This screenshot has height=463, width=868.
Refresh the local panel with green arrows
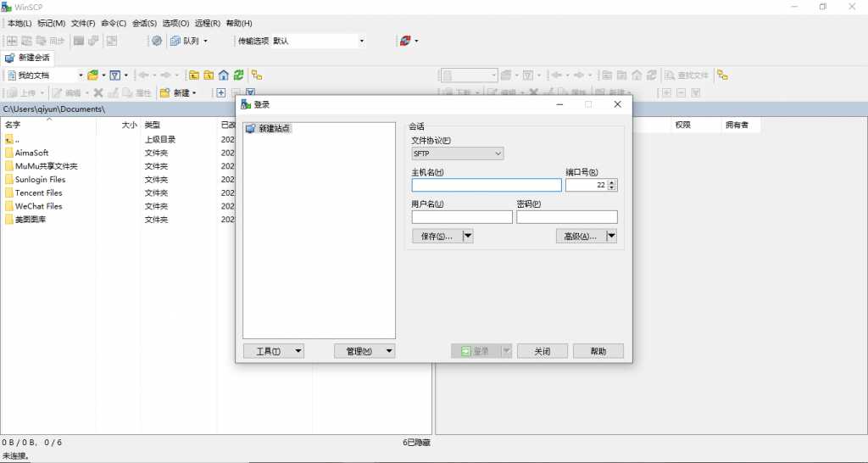(x=238, y=75)
